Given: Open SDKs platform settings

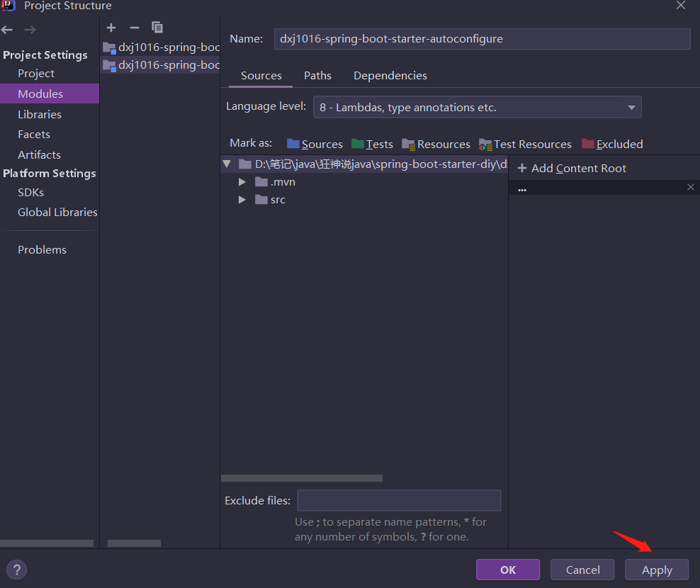Looking at the screenshot, I should [x=30, y=193].
